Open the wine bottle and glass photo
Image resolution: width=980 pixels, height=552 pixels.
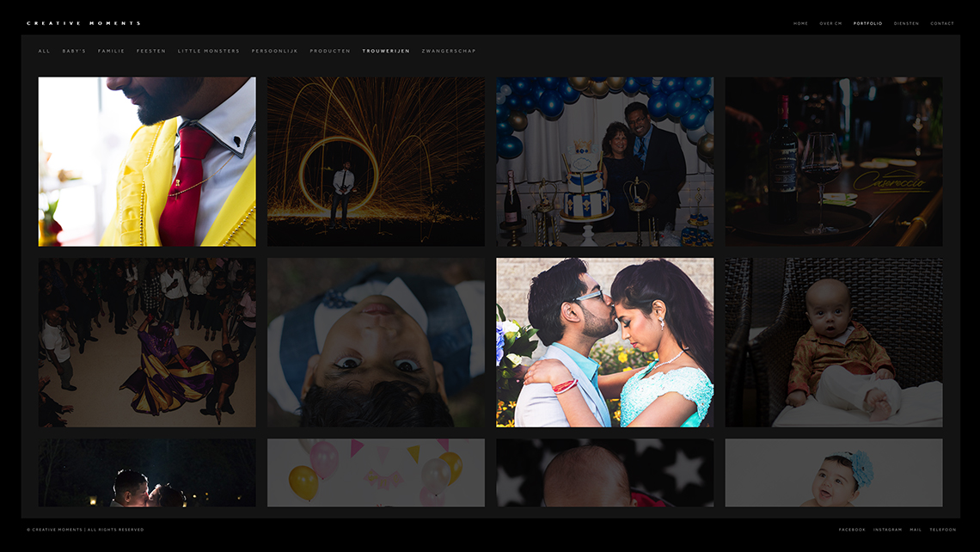pos(833,162)
